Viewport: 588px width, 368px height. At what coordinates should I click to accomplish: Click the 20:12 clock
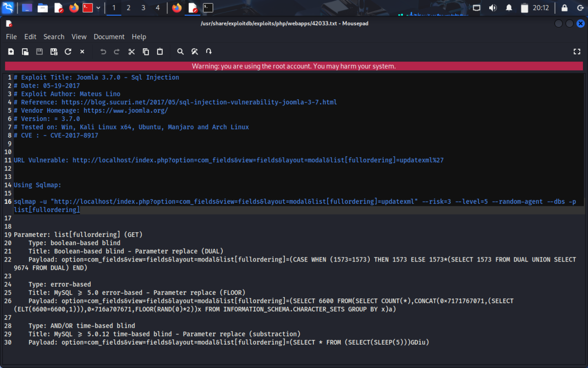pos(541,8)
